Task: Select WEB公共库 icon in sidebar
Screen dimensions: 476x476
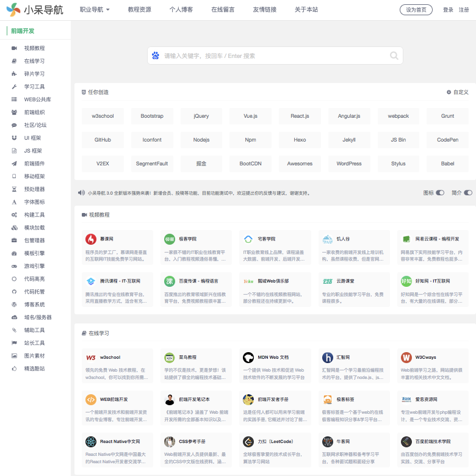Action: [x=14, y=99]
